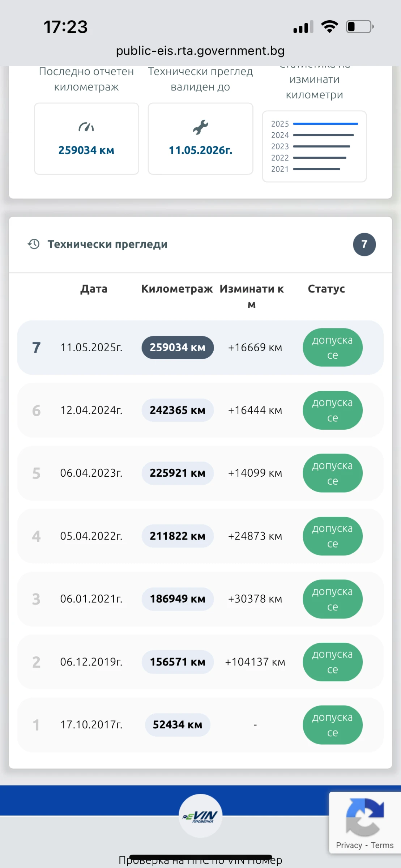Open the reCAPTCHA Privacy link
The image size is (401, 868).
[x=349, y=845]
